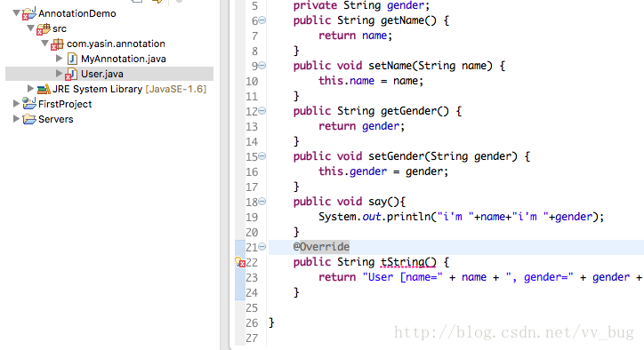Fold the setName method at line 9
644x350 pixels.
pos(262,65)
